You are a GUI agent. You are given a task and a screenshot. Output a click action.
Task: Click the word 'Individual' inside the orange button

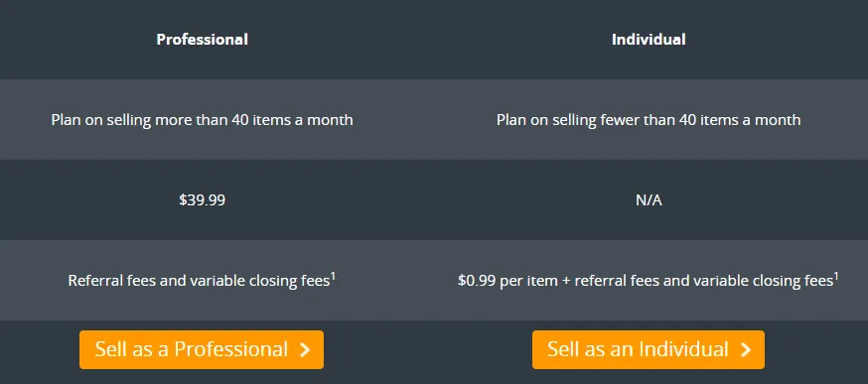683,349
